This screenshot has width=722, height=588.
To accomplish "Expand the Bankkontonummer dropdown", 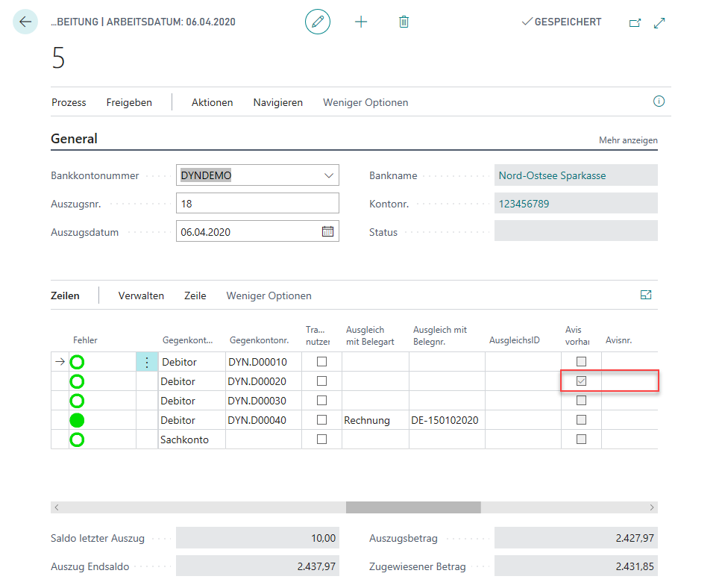I will (328, 175).
